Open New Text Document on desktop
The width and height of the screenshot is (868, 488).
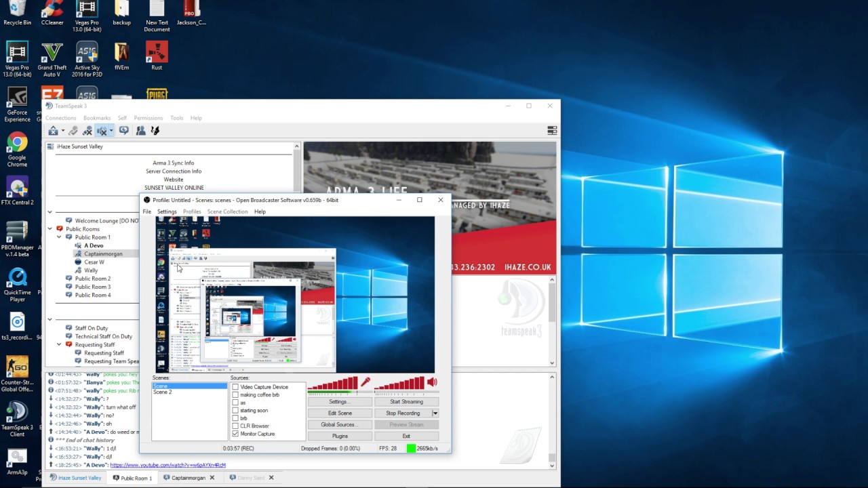pyautogui.click(x=157, y=17)
